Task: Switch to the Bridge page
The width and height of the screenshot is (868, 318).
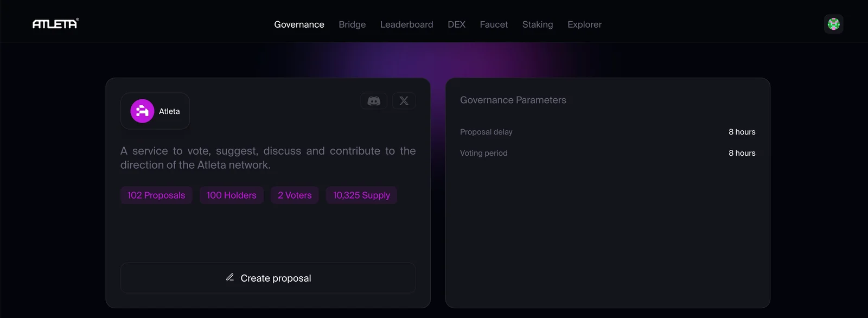Action: click(x=352, y=24)
